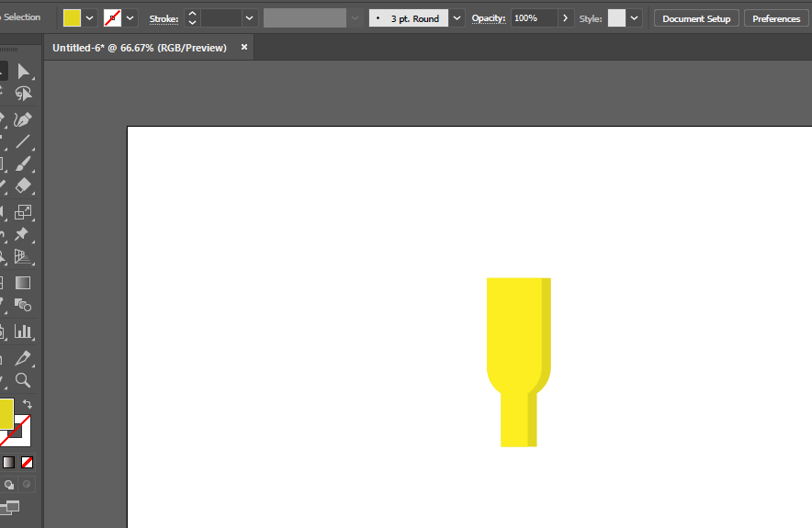Select the Curvature pen tool
The height and width of the screenshot is (528, 812).
[x=23, y=119]
